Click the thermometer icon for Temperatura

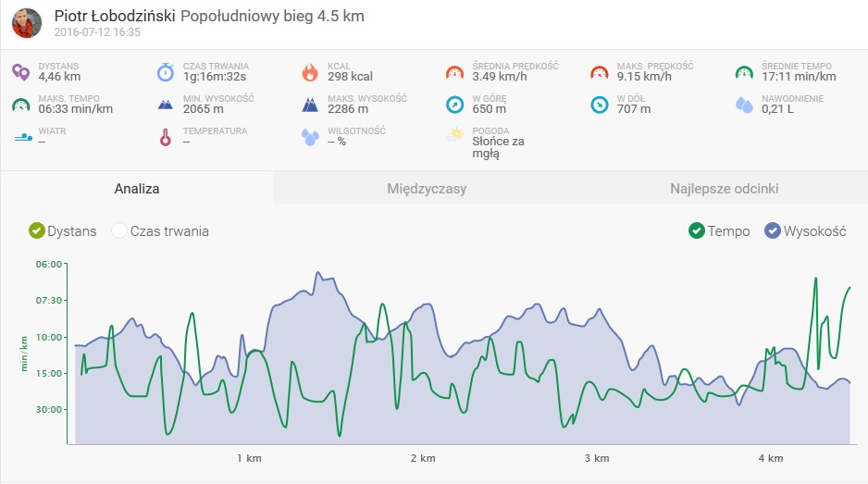tap(165, 138)
